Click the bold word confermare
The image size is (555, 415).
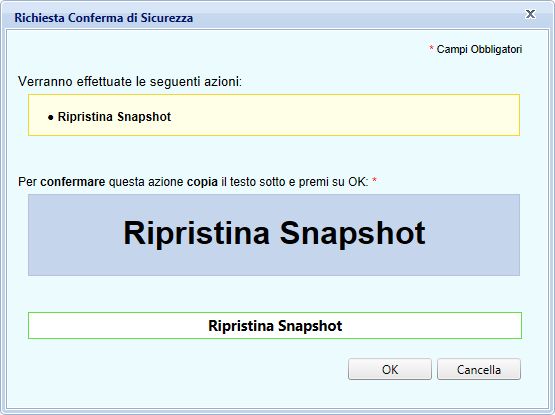click(73, 182)
